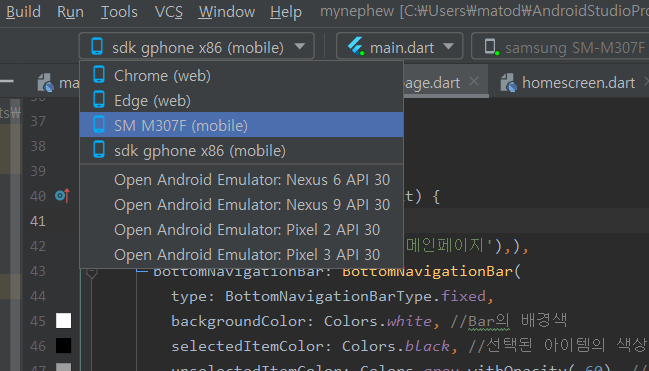Click line number 44 in the gutter
The height and width of the screenshot is (371, 649).
click(x=38, y=296)
